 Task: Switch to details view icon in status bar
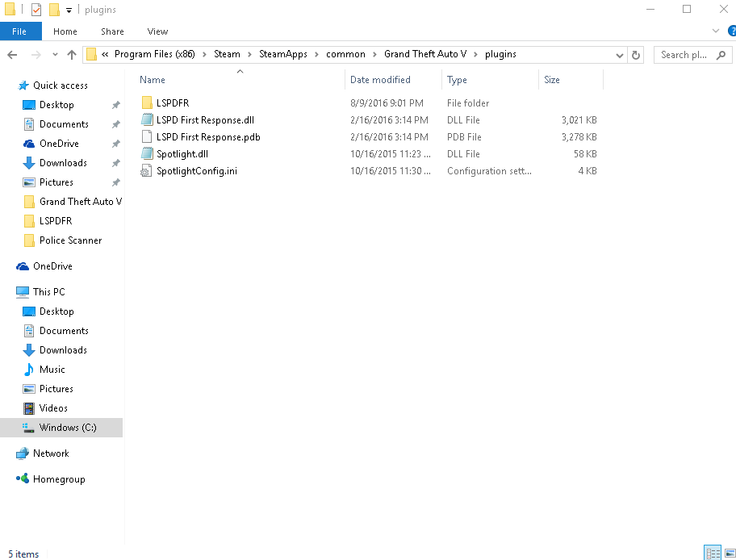(713, 553)
